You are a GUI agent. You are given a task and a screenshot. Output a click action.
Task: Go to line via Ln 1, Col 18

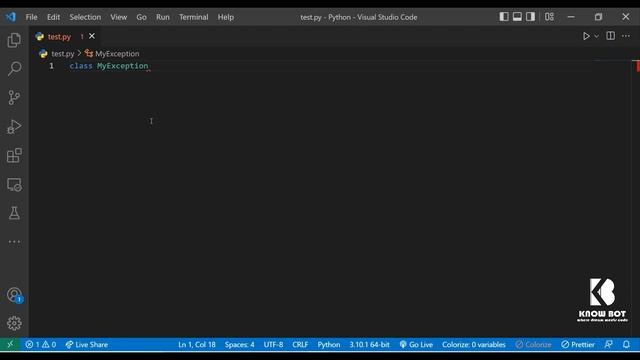(197, 344)
